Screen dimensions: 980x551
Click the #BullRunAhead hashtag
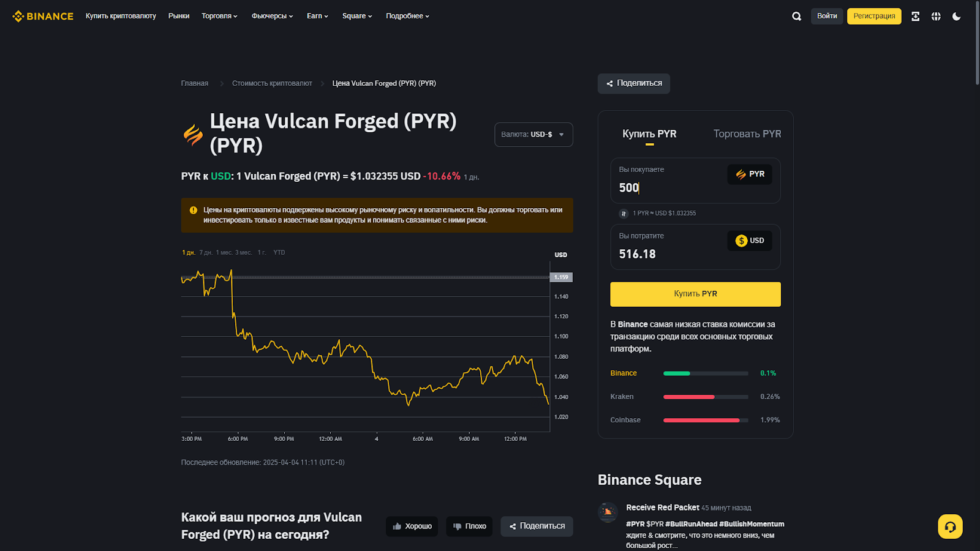click(691, 524)
